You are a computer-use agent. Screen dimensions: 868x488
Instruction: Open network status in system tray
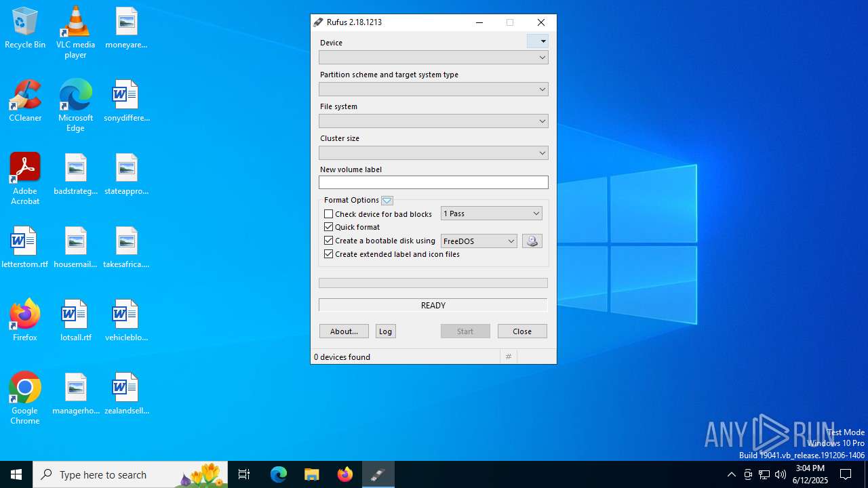click(x=764, y=474)
